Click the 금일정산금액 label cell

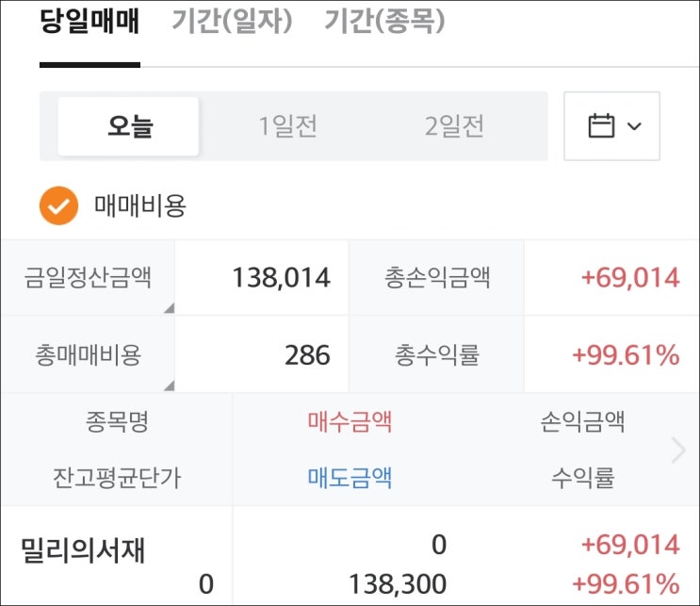pos(88,278)
